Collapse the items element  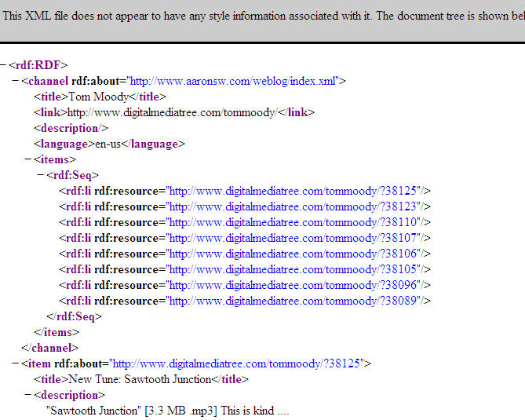29,159
